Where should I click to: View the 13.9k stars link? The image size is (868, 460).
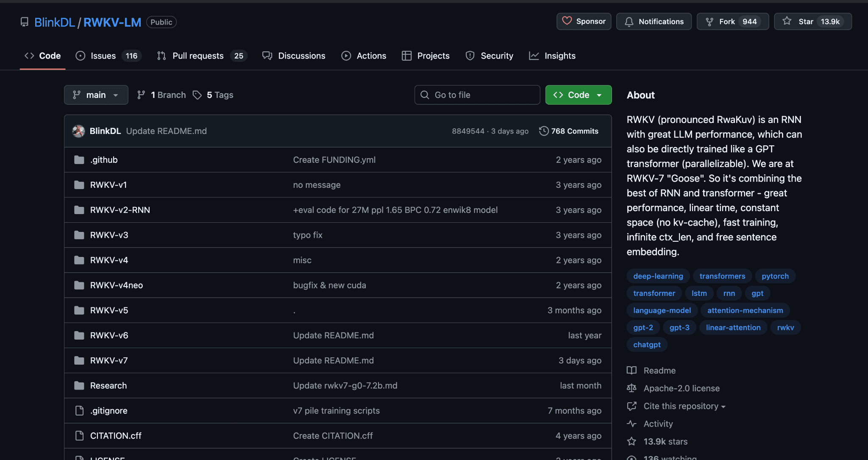click(657, 442)
